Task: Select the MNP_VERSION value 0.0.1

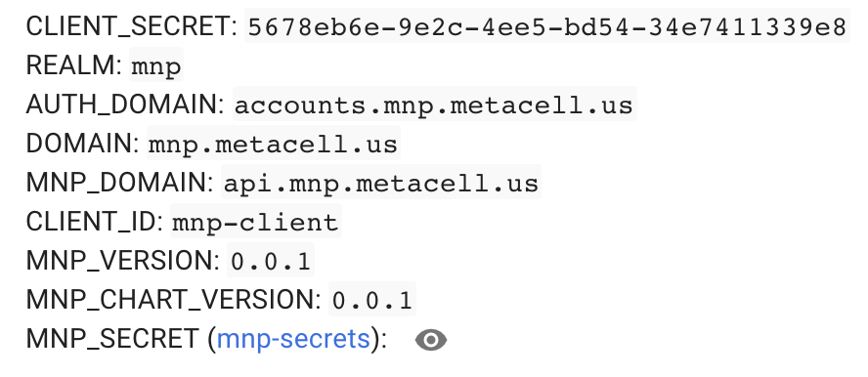Action: pyautogui.click(x=271, y=260)
